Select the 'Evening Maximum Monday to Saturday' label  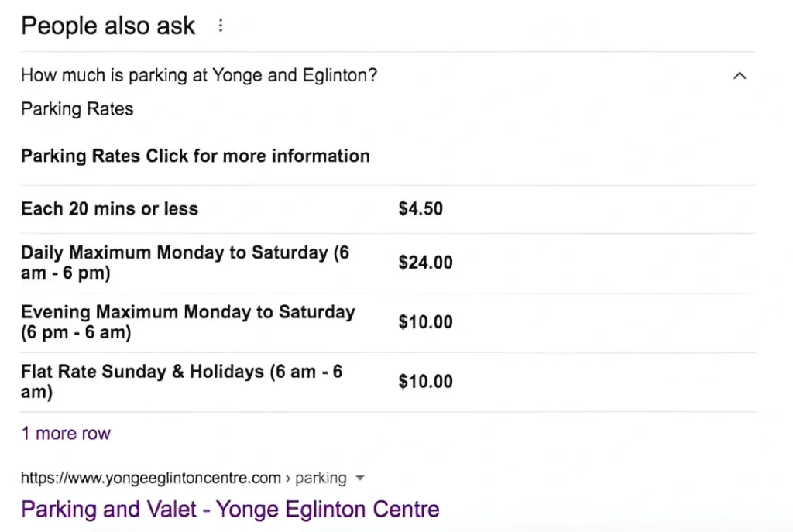pos(187,313)
